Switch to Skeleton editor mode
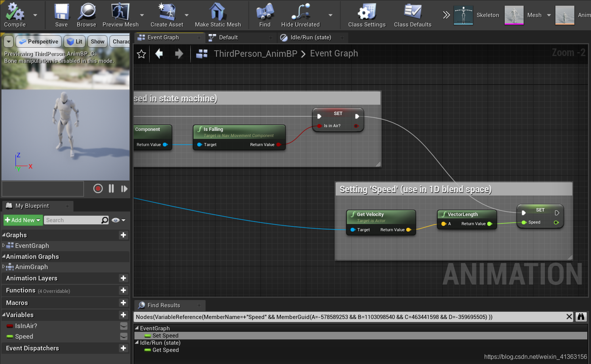The width and height of the screenshot is (591, 364). (477, 15)
